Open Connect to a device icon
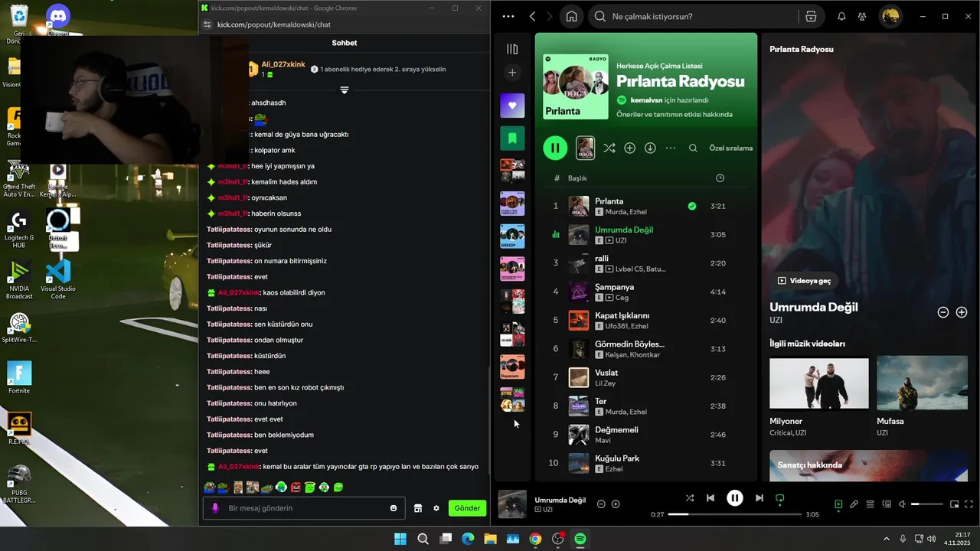This screenshot has width=980, height=551. coord(887,504)
